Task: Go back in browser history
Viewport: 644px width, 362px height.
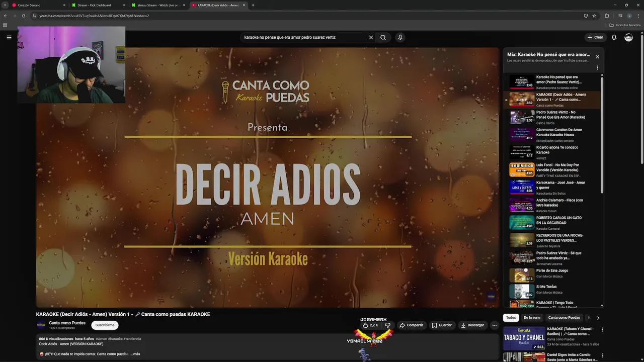Action: coord(5,16)
